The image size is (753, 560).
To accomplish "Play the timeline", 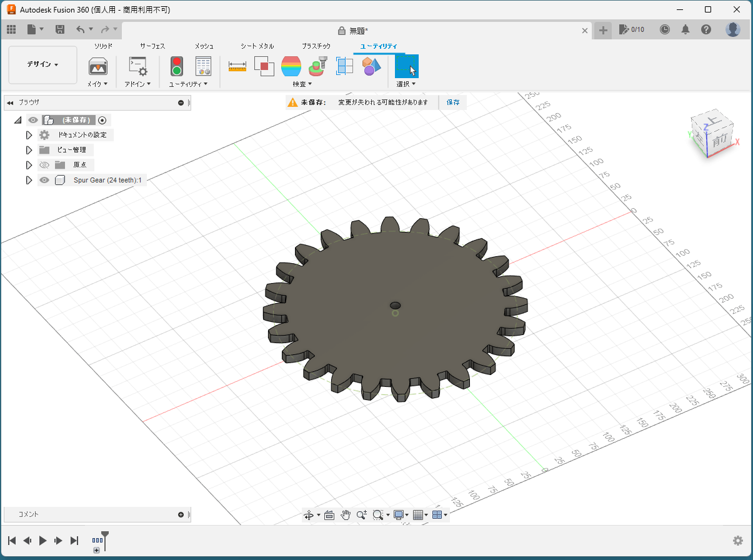I will [43, 541].
